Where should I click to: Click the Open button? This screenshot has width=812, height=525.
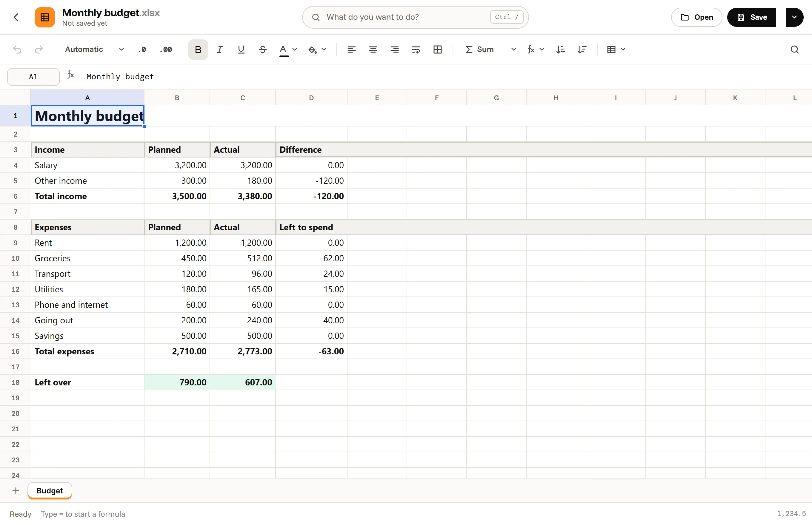coord(697,17)
